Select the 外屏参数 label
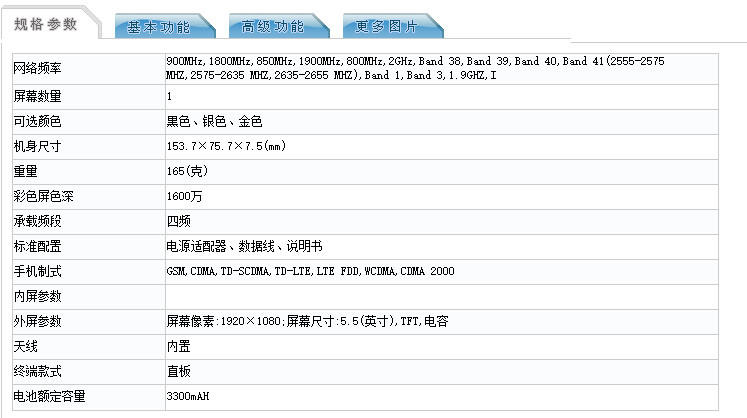The width and height of the screenshot is (747, 418). [38, 321]
